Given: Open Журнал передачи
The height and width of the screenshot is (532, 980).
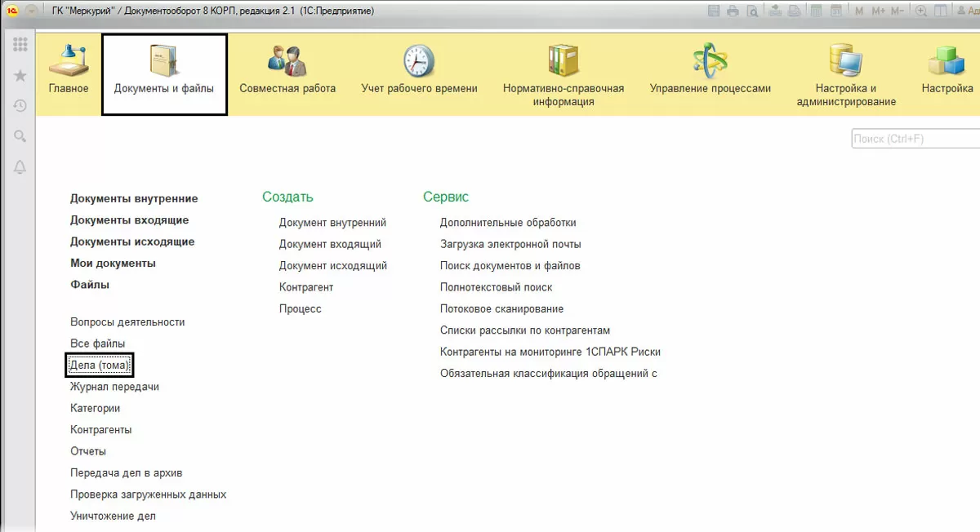Looking at the screenshot, I should [x=114, y=387].
